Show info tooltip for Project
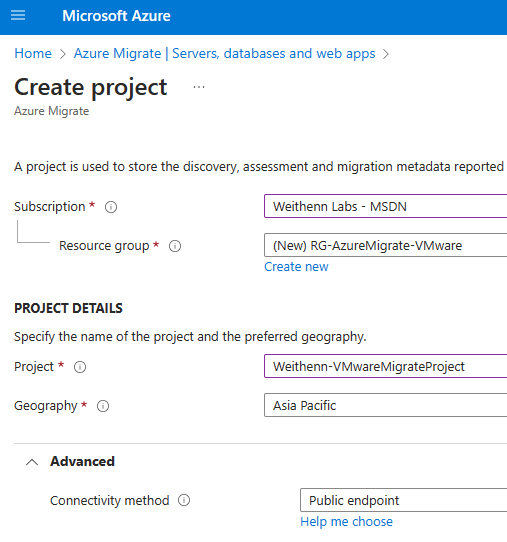The image size is (507, 542). click(80, 367)
